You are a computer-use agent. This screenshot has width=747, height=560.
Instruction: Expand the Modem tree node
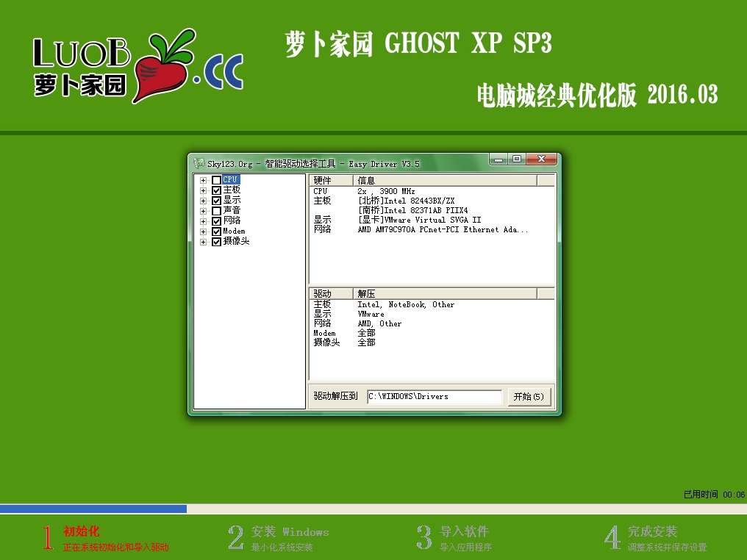click(203, 231)
